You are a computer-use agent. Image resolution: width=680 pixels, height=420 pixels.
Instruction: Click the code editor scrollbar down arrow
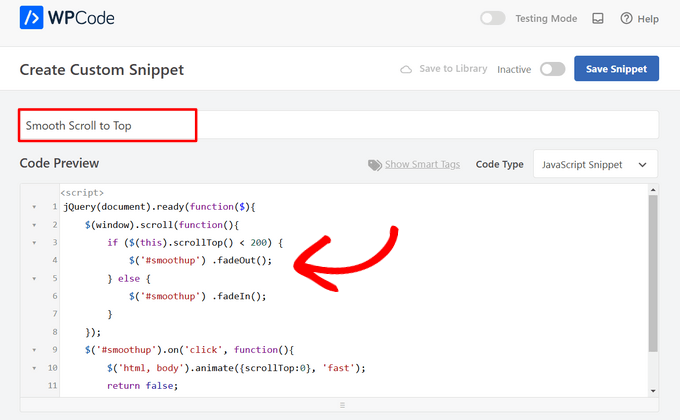[x=653, y=391]
